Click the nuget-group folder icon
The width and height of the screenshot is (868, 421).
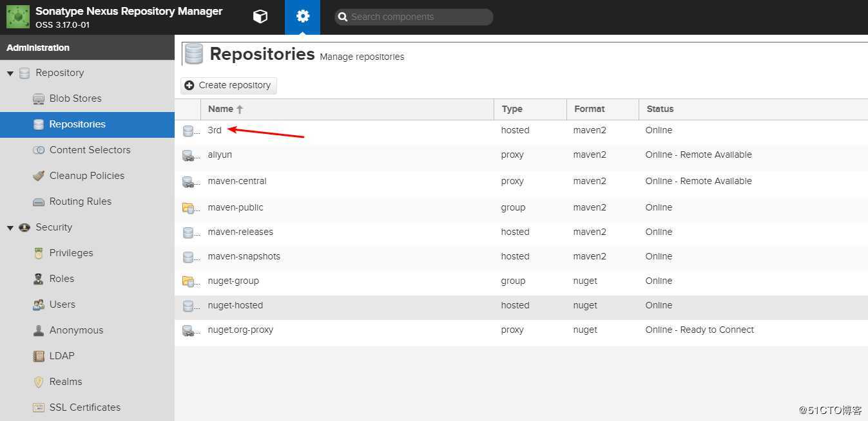pos(188,281)
